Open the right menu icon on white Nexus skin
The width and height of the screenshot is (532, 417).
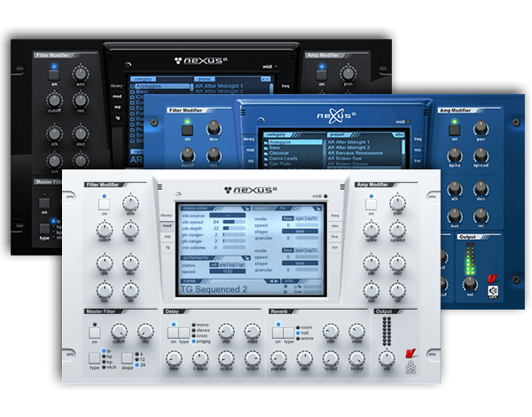342,187
